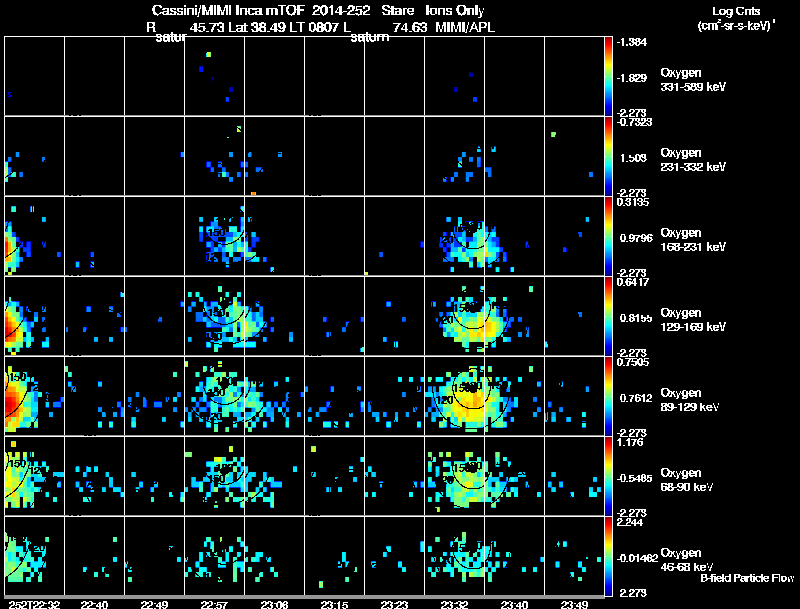The image size is (800, 609).
Task: Click the '0.9796' colorbar value
Action: (636, 238)
